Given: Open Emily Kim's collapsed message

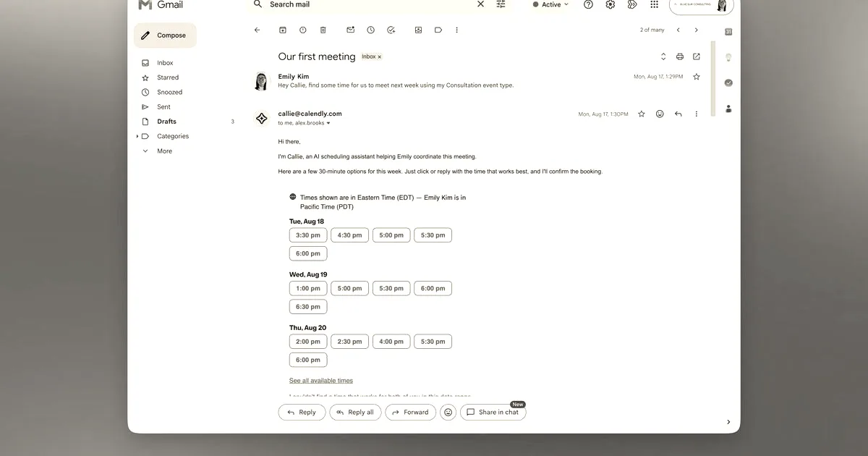Looking at the screenshot, I should (396, 85).
